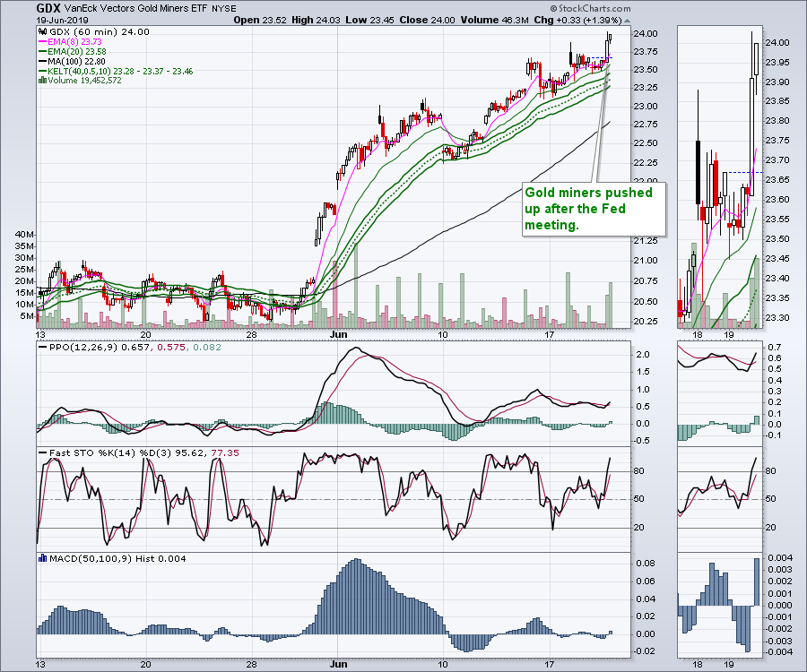Click the Fast STO %K(14) %D(3) label
Screen dimensions: 807x672
pyautogui.click(x=110, y=453)
